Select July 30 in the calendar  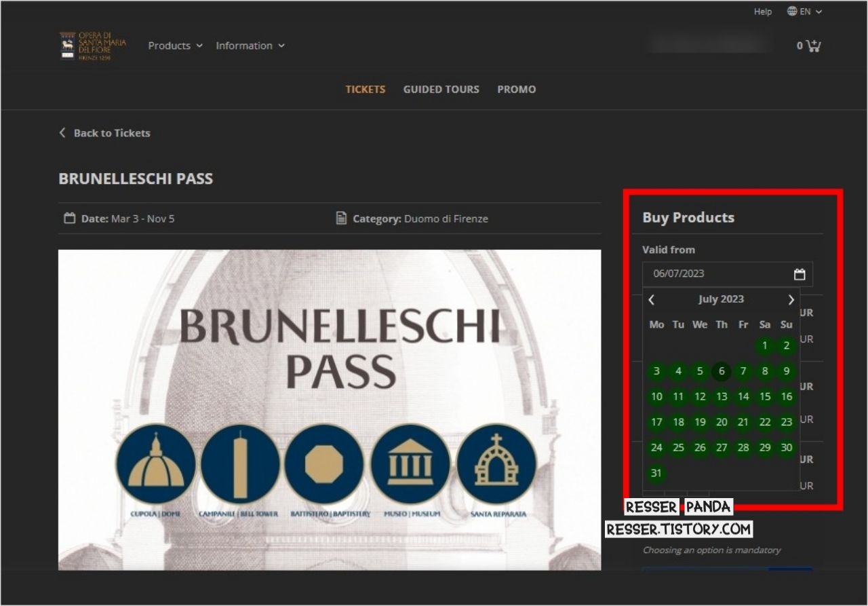point(787,448)
